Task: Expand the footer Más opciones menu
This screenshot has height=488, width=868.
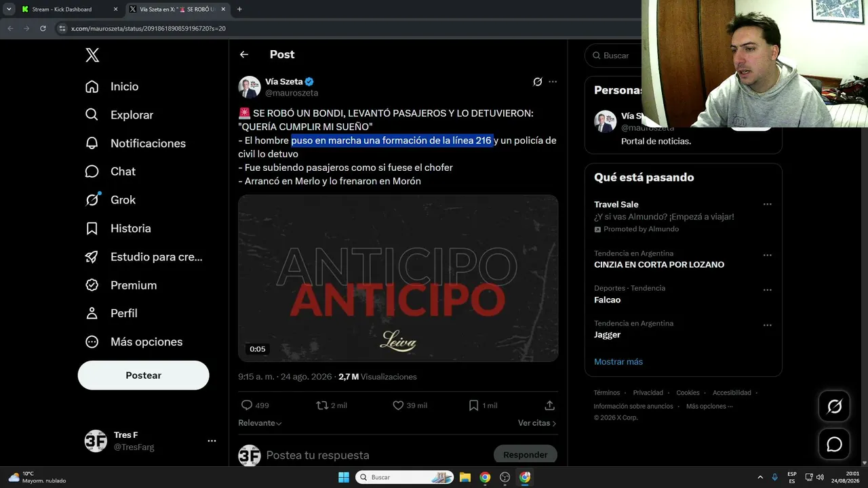Action: pyautogui.click(x=709, y=407)
